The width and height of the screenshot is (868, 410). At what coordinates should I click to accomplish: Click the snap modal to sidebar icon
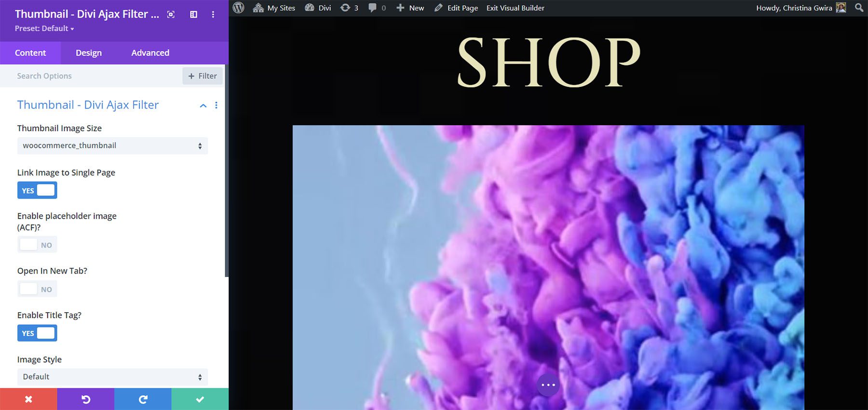tap(193, 14)
